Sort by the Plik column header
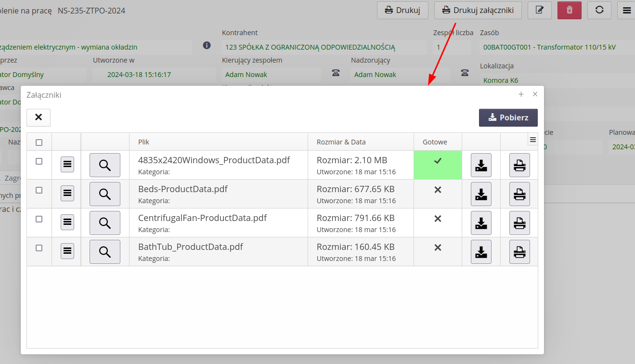The image size is (635, 364). (144, 142)
